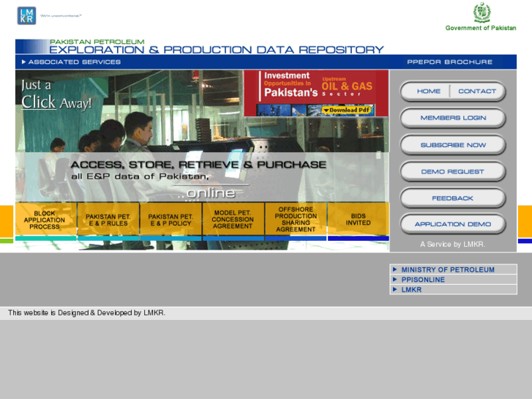Click the LMKR logo icon
This screenshot has height=399, width=532.
[x=26, y=15]
